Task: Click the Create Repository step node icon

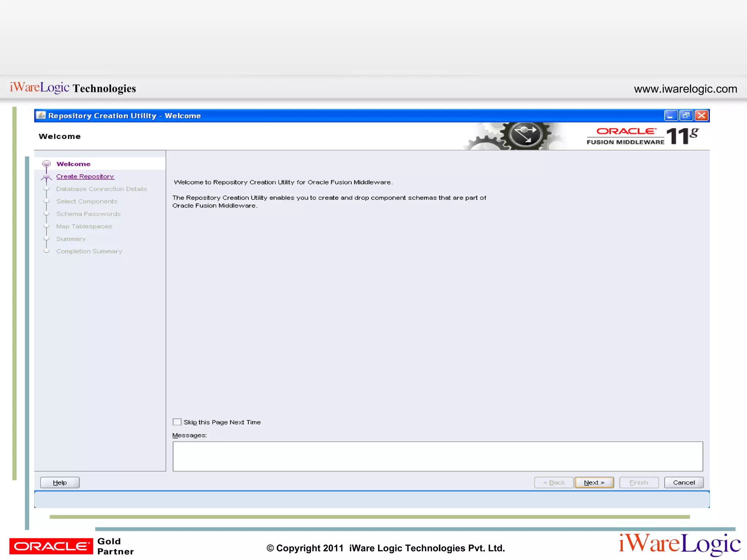Action: coord(46,177)
